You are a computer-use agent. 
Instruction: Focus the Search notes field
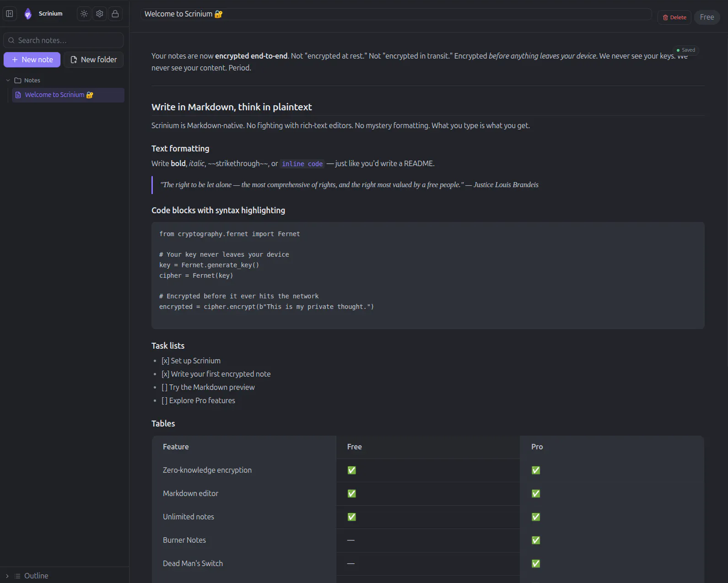(x=64, y=40)
